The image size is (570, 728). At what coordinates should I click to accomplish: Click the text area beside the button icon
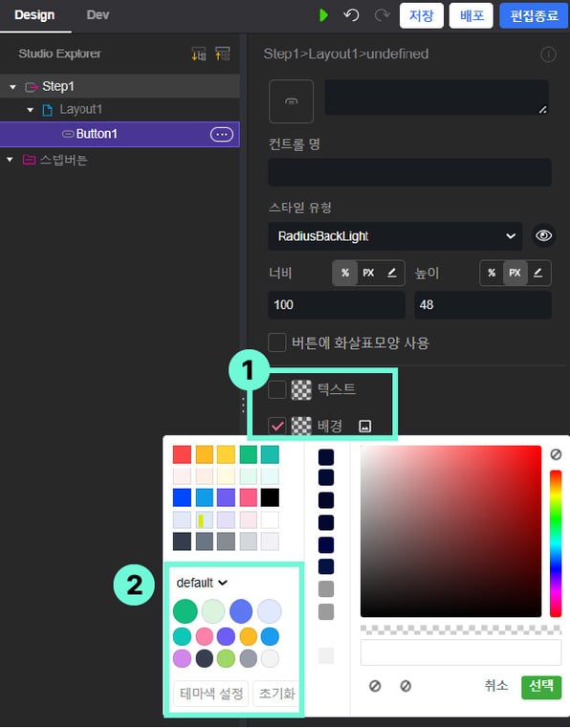[437, 97]
